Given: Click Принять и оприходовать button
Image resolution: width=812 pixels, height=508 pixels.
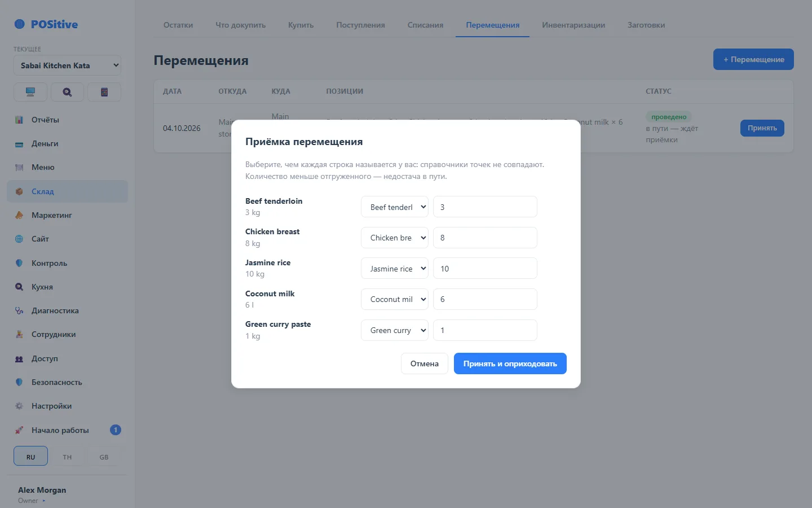Looking at the screenshot, I should click(x=510, y=364).
